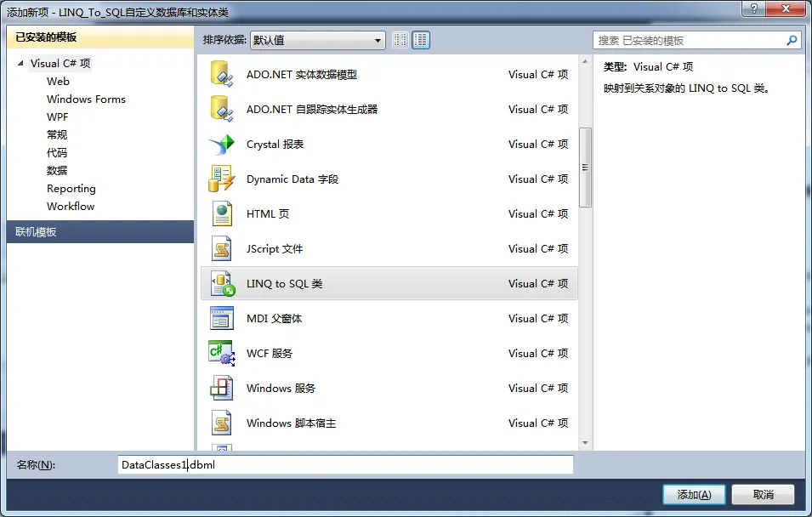The width and height of the screenshot is (812, 517).
Task: Click the 添加(A) button
Action: click(x=694, y=495)
